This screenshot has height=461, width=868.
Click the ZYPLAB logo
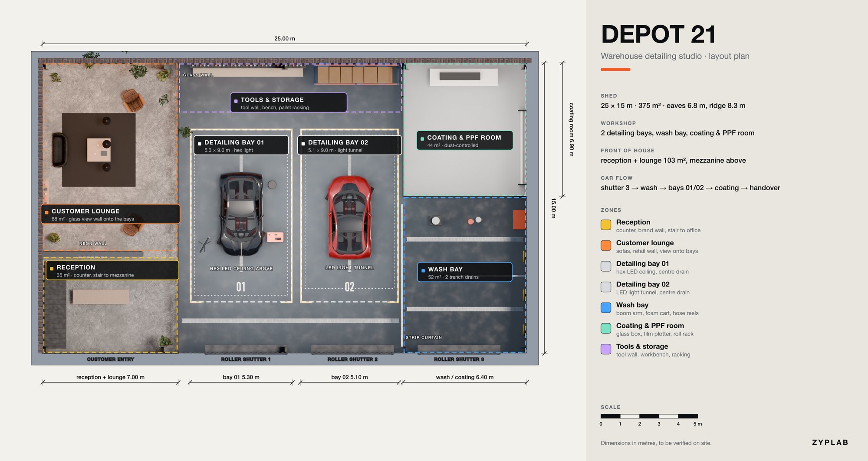[830, 442]
